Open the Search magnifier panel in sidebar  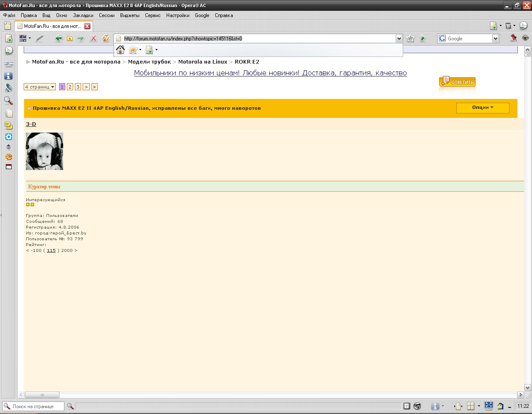[x=8, y=101]
